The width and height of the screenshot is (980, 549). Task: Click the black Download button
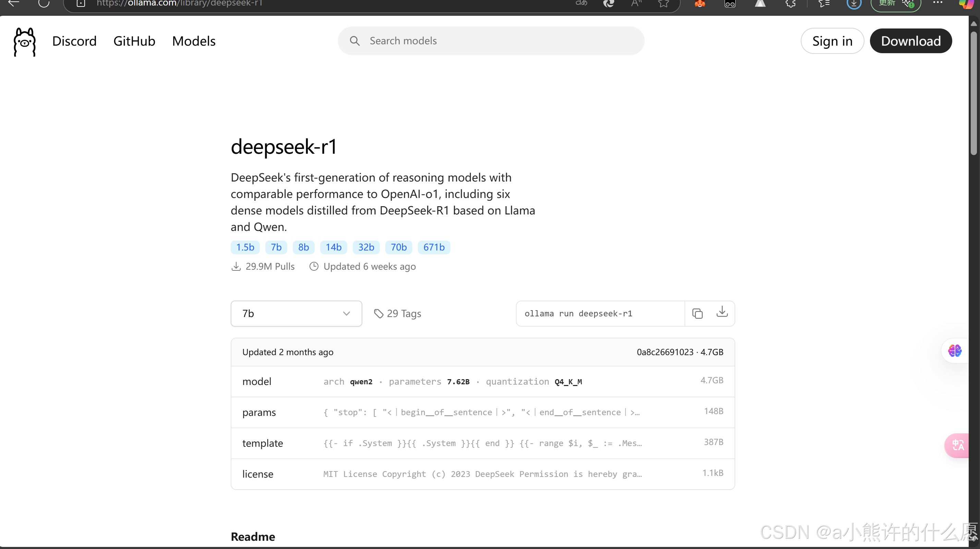910,41
